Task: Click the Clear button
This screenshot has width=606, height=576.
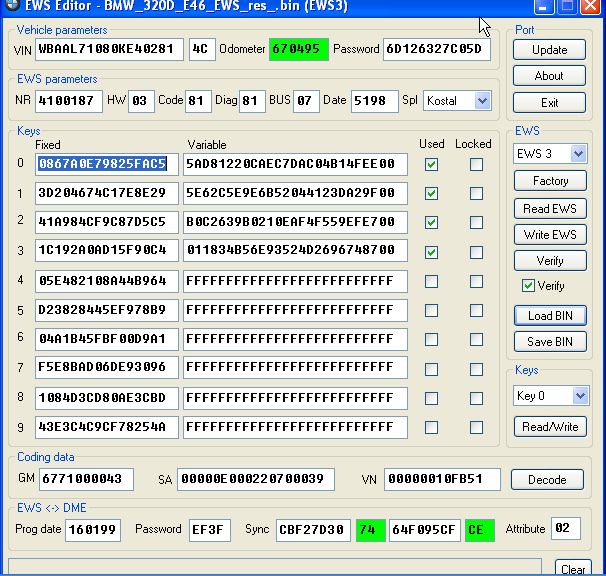Action: [573, 568]
